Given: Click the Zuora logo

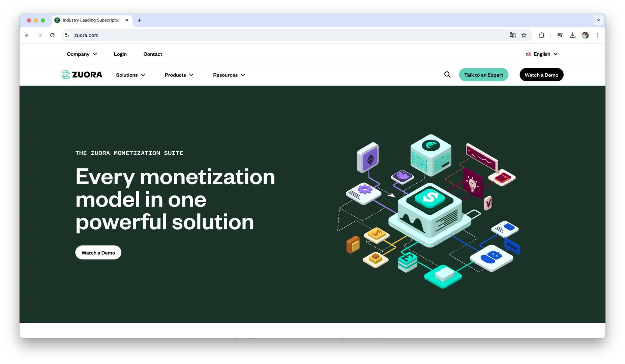Looking at the screenshot, I should tap(82, 74).
